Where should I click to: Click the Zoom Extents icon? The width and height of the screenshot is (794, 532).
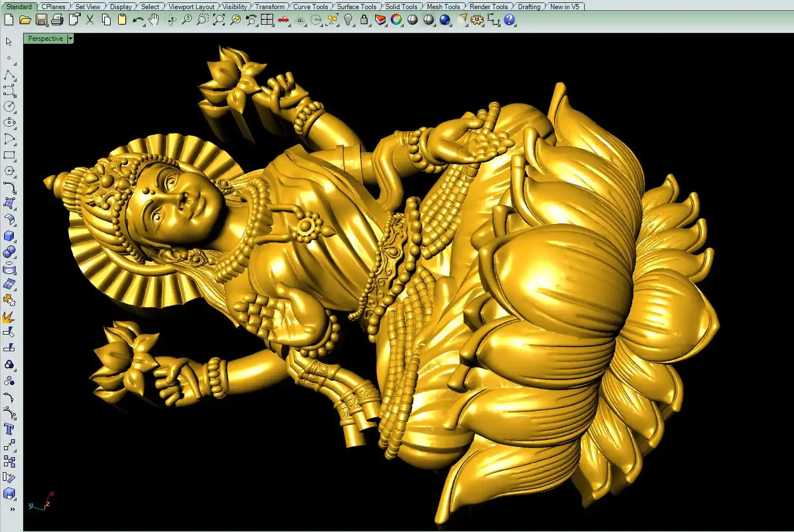point(219,20)
